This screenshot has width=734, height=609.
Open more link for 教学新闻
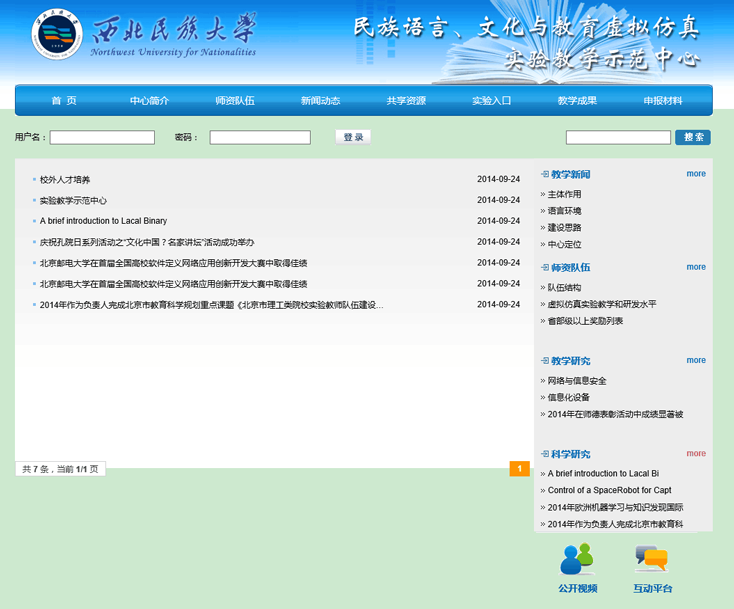coord(696,174)
